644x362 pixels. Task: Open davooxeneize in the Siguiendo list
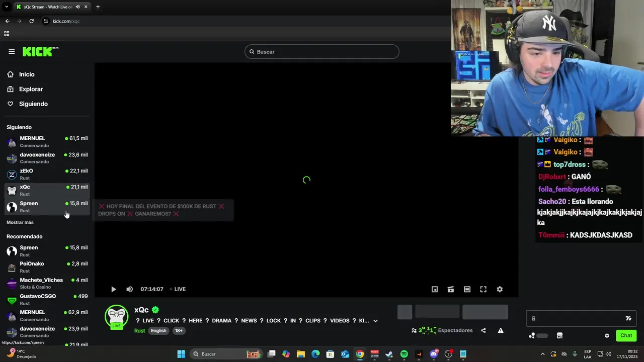(47, 158)
